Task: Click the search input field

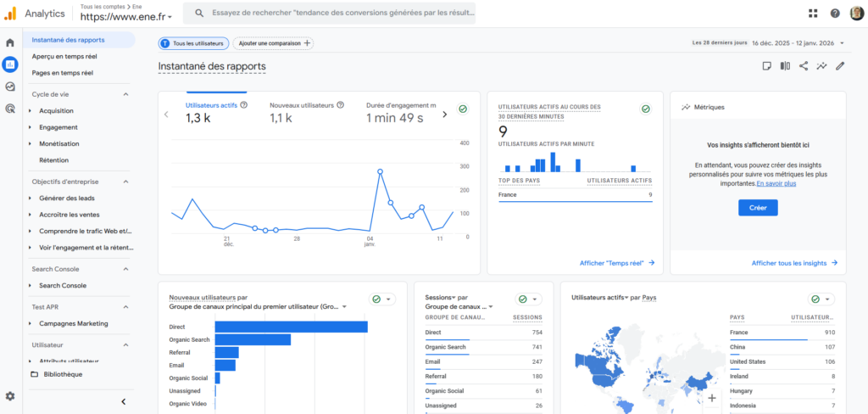Action: pyautogui.click(x=329, y=13)
